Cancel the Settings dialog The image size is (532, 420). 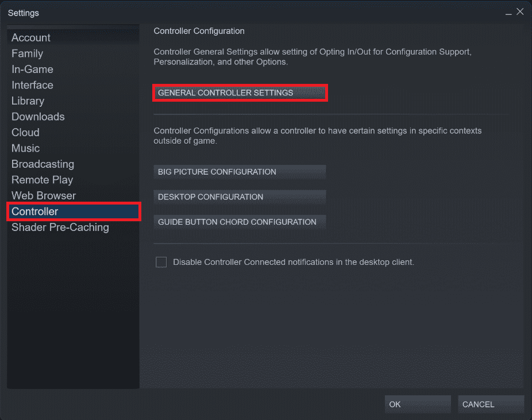(491, 404)
